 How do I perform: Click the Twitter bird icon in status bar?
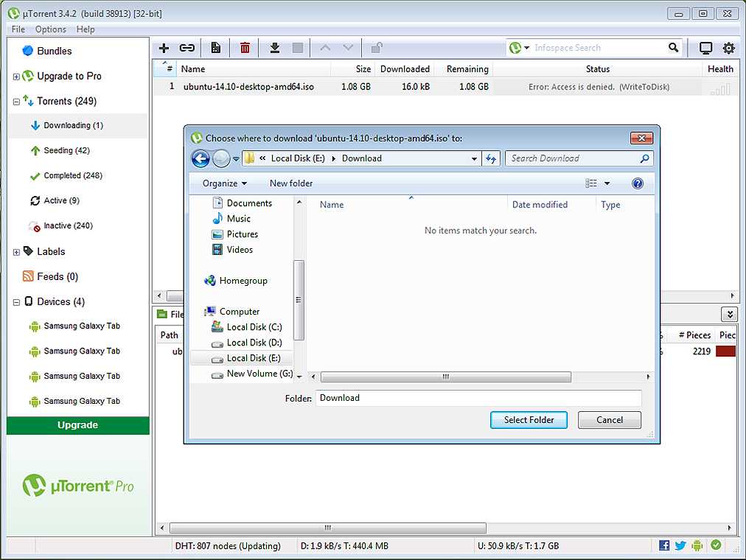coord(680,546)
